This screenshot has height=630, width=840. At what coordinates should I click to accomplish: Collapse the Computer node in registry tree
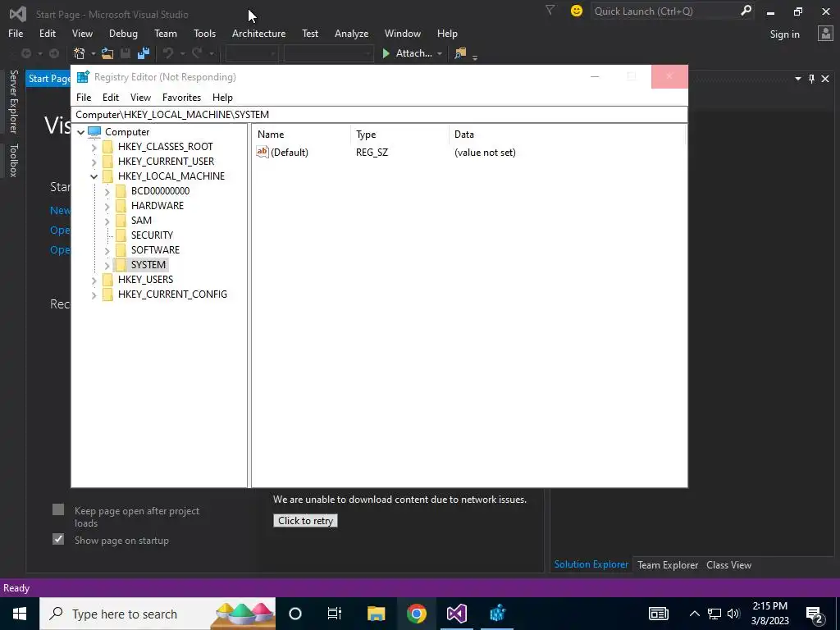coord(81,132)
